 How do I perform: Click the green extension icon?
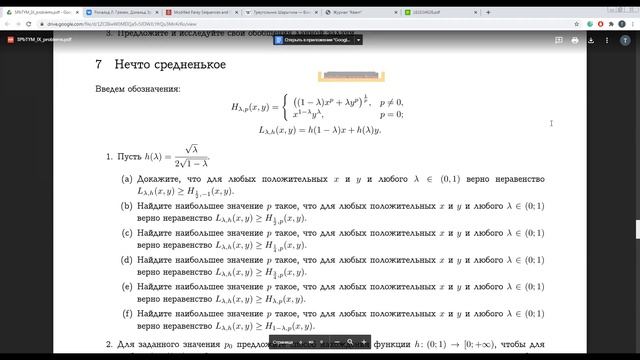tap(590, 24)
